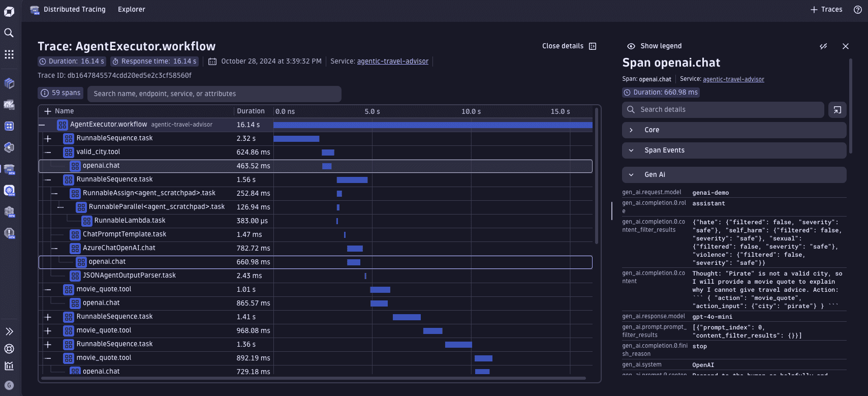The width and height of the screenshot is (868, 396).
Task: Click the help question mark icon
Action: pyautogui.click(x=858, y=10)
